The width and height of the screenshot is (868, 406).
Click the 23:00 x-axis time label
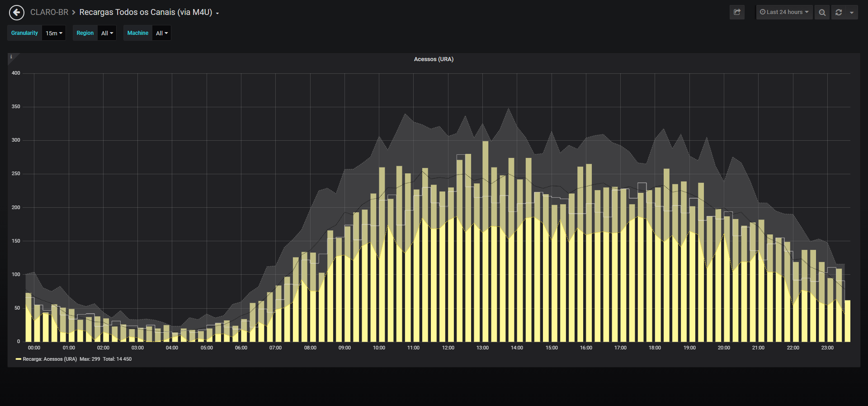[827, 348]
